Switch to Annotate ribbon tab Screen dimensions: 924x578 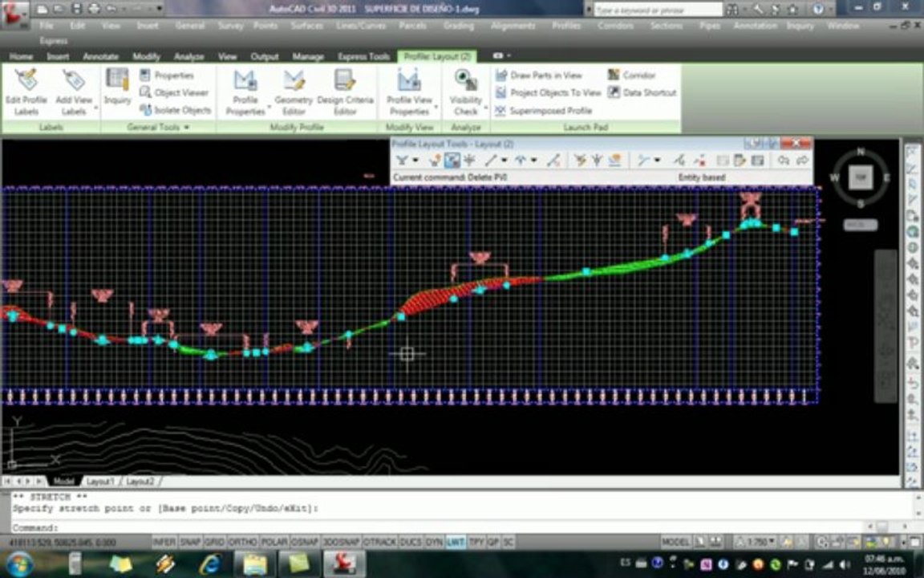(x=100, y=57)
